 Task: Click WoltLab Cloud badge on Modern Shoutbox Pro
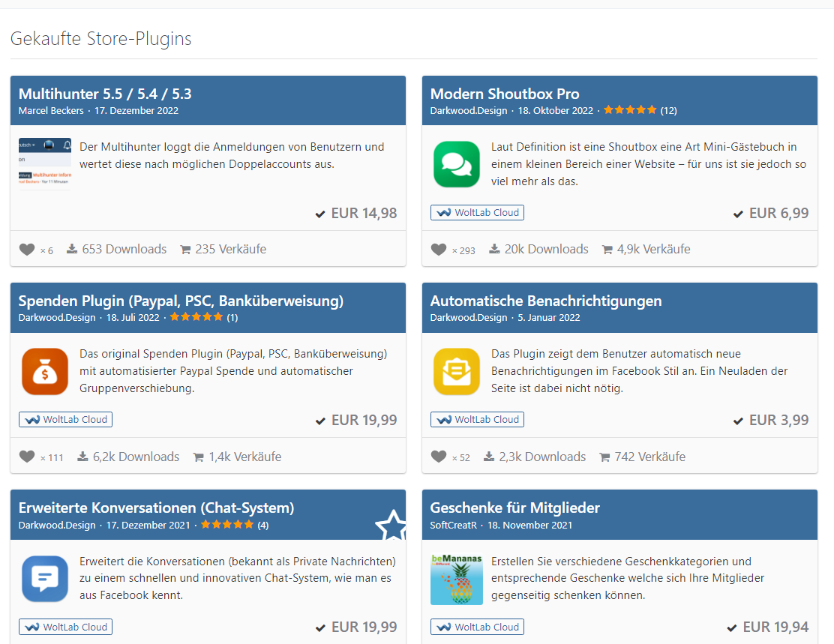point(477,212)
